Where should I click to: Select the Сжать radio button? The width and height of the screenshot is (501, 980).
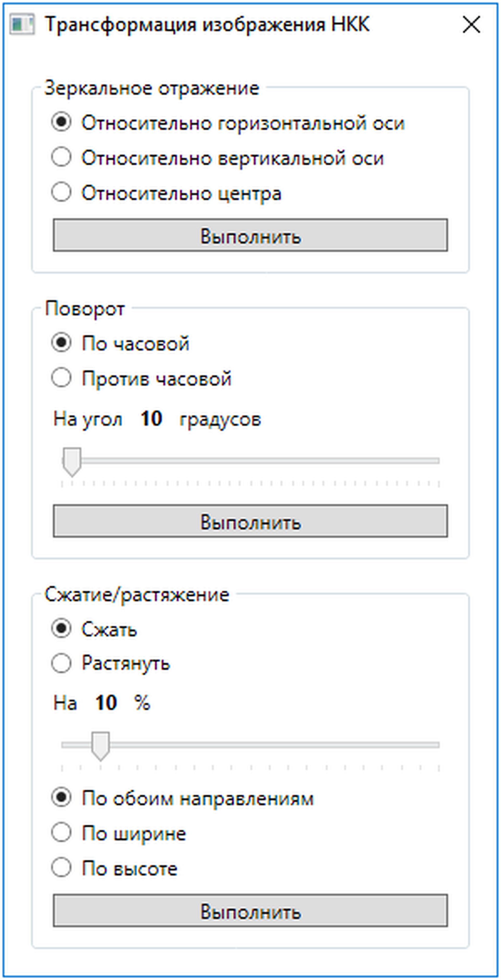(x=61, y=628)
